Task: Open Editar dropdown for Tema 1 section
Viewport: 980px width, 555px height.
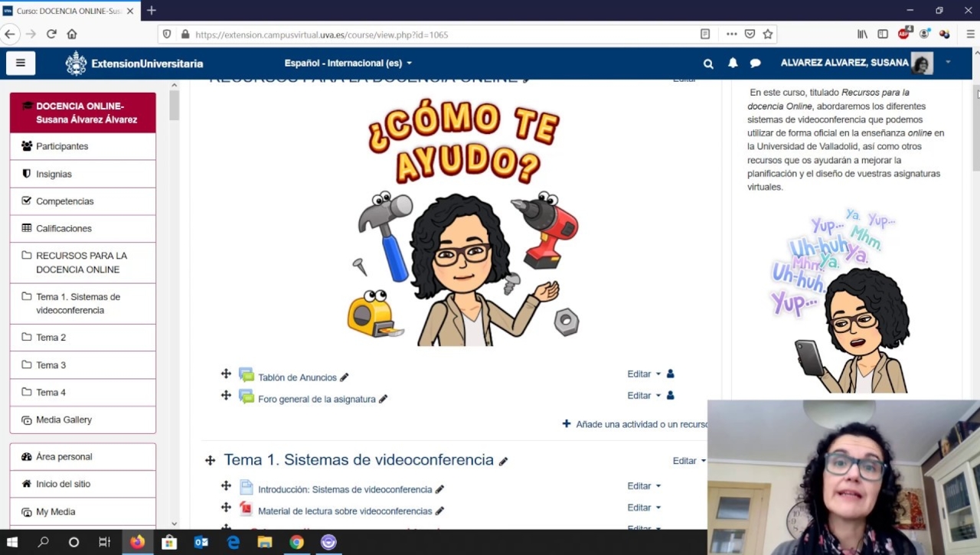Action: click(689, 461)
